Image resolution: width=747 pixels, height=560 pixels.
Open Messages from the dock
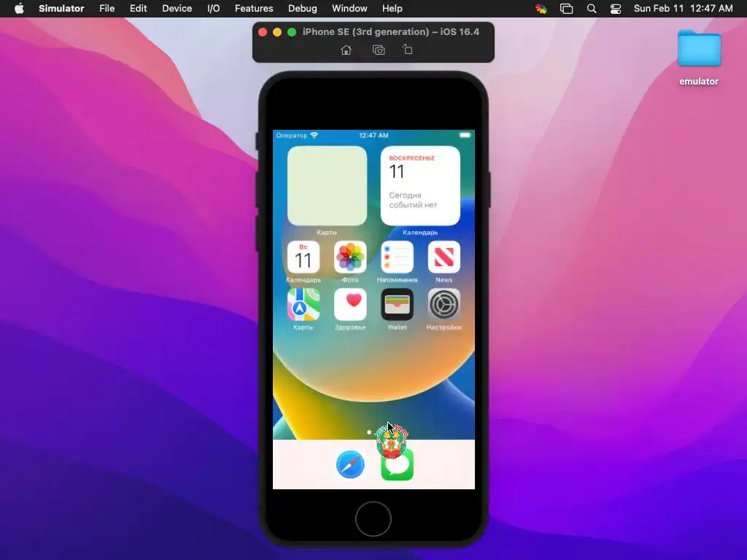(398, 467)
